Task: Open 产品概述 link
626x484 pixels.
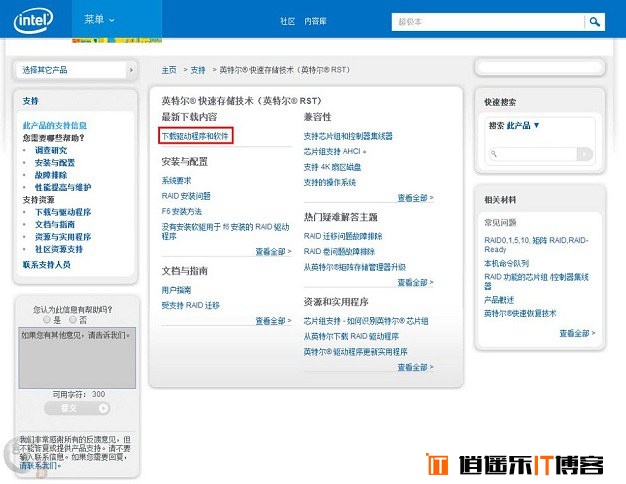Action: [x=499, y=300]
